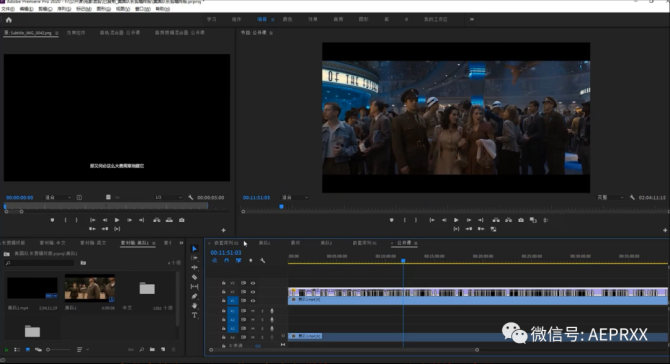Click the Source Monitor settings wrench
Screen dimensions: 670x364
point(191,197)
